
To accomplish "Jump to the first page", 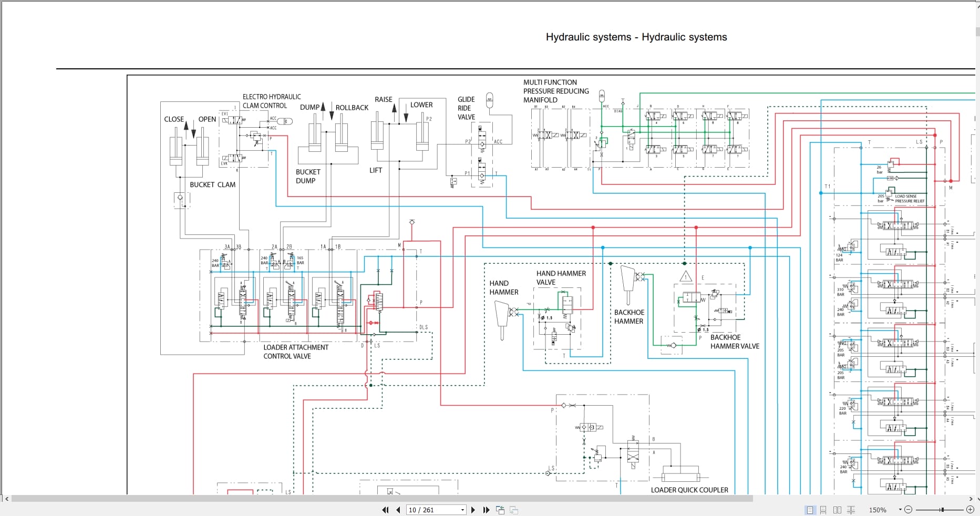I will pyautogui.click(x=385, y=510).
